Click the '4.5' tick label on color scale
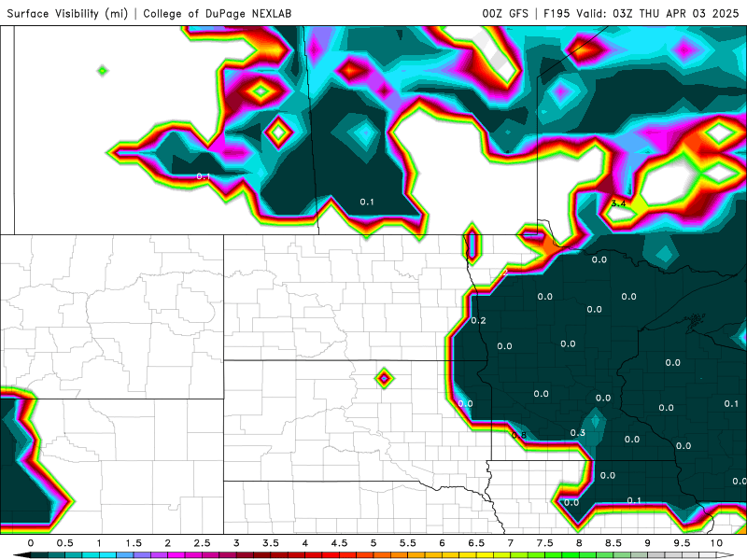 click(339, 543)
